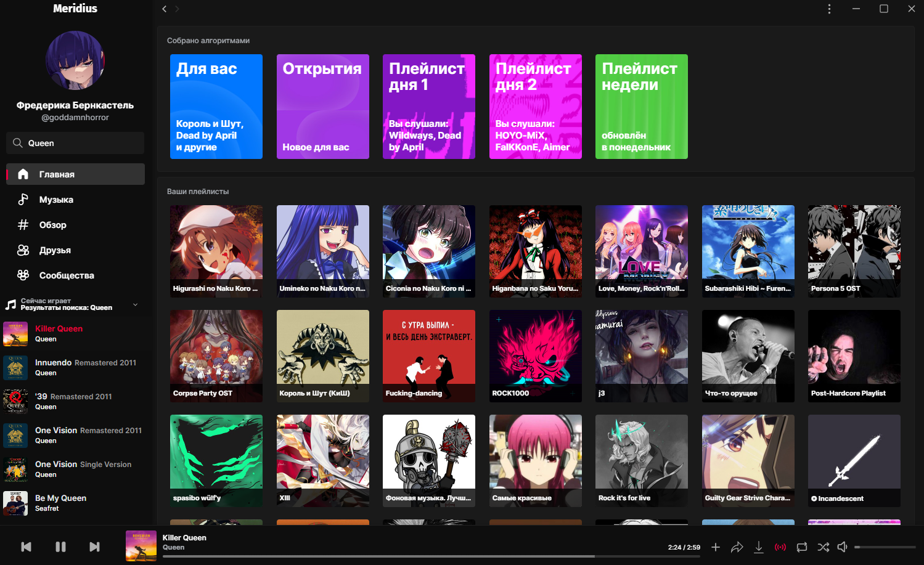Viewport: 924px width, 565px height.
Task: Go back with the left arrow
Action: point(164,9)
